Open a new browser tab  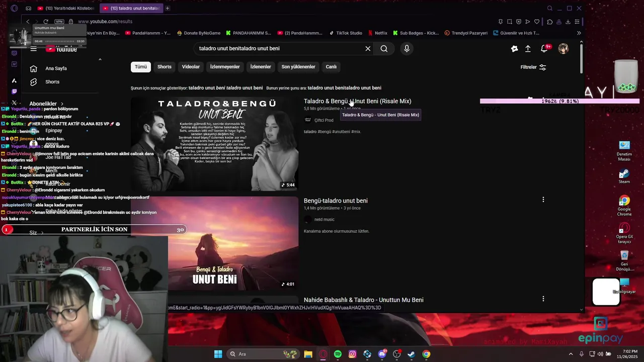168,8
